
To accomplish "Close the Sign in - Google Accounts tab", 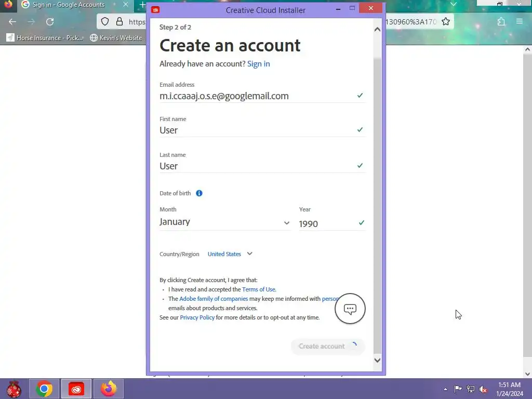I will 126,5.
